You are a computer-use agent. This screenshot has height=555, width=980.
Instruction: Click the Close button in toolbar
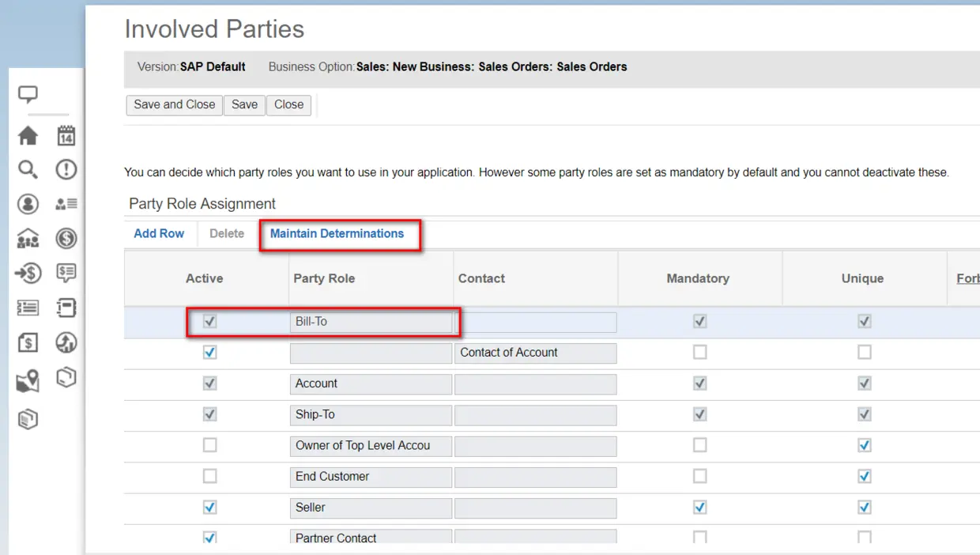(288, 104)
